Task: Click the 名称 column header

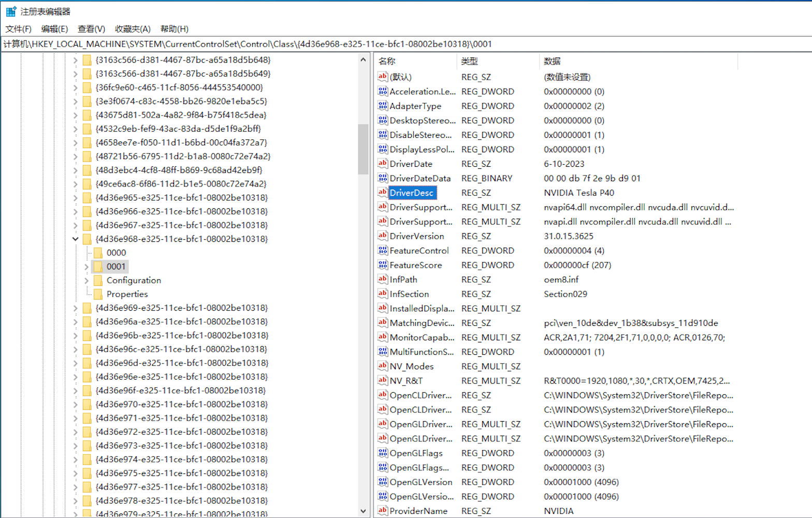Action: pos(387,61)
